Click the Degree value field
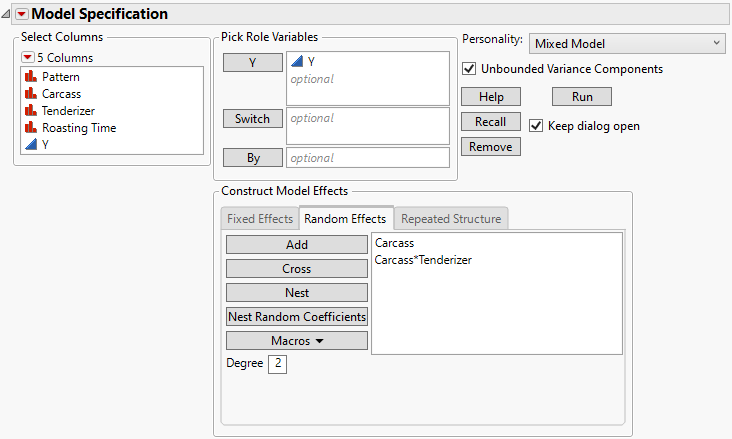 point(277,364)
